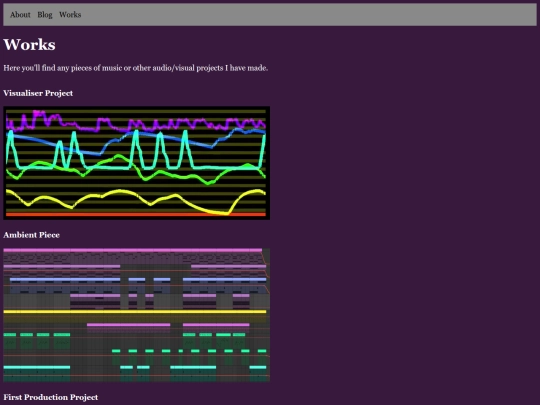Open the Visualiser Project image

coord(136,163)
